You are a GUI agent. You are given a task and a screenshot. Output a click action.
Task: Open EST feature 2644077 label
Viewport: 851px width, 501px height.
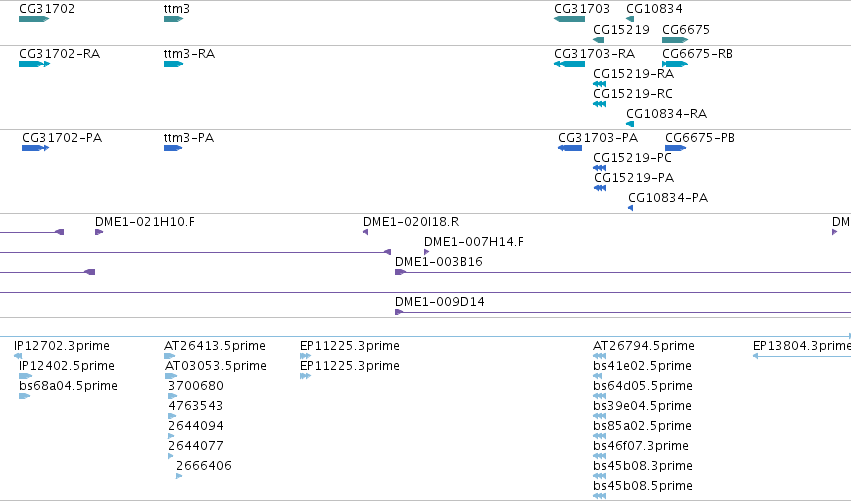[x=196, y=446]
